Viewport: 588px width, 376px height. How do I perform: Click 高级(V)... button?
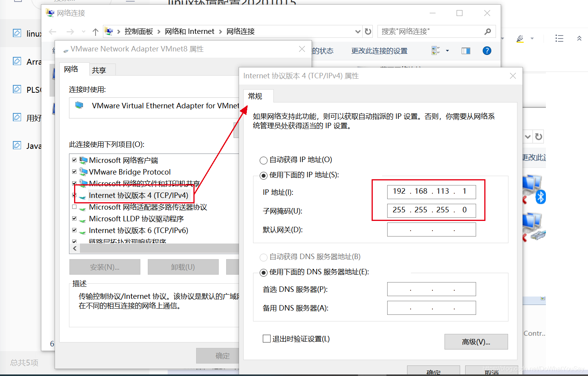(x=476, y=342)
